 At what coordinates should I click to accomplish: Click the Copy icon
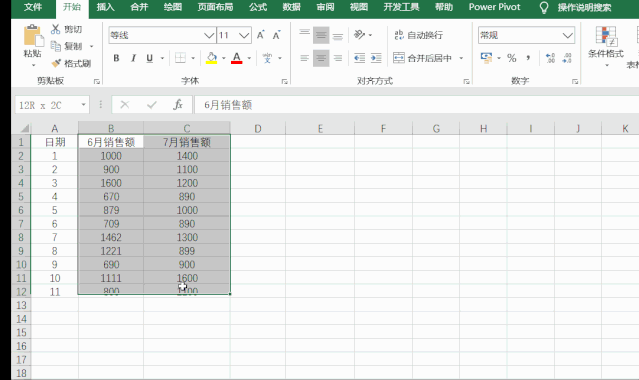(56, 46)
